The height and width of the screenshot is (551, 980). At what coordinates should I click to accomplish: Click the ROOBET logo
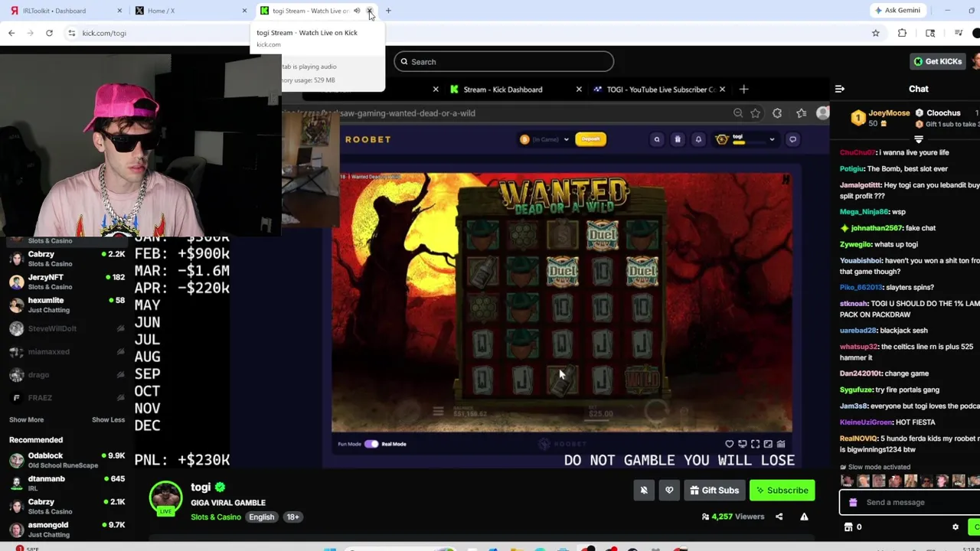tap(368, 139)
